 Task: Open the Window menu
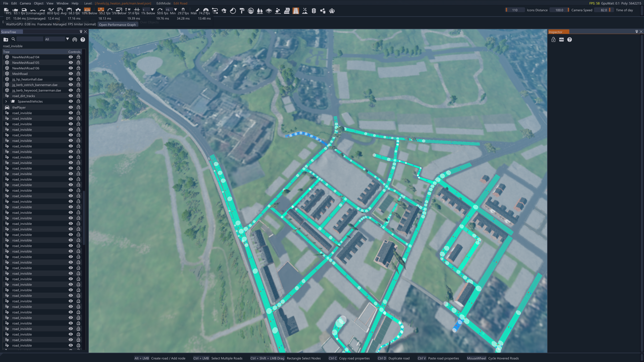[62, 3]
